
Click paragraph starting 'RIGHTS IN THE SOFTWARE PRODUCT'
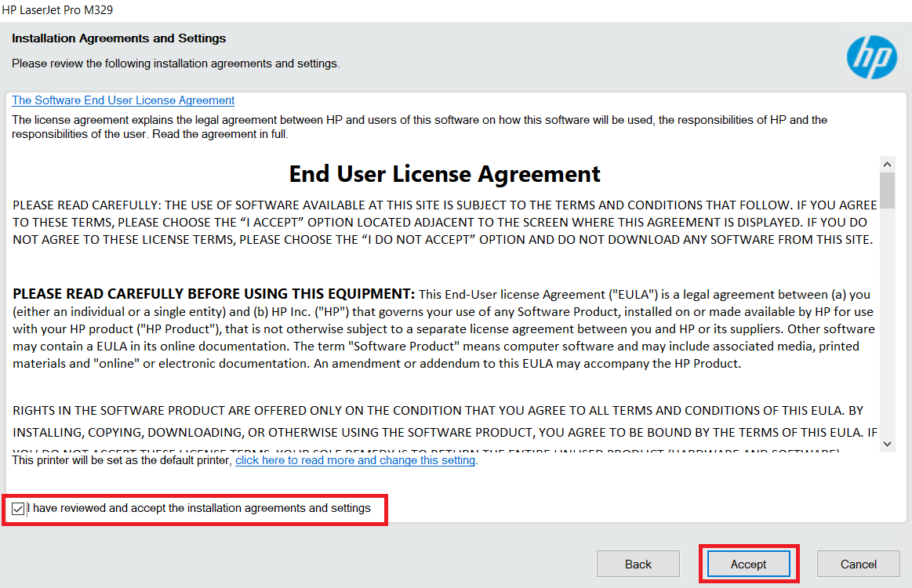[445, 429]
